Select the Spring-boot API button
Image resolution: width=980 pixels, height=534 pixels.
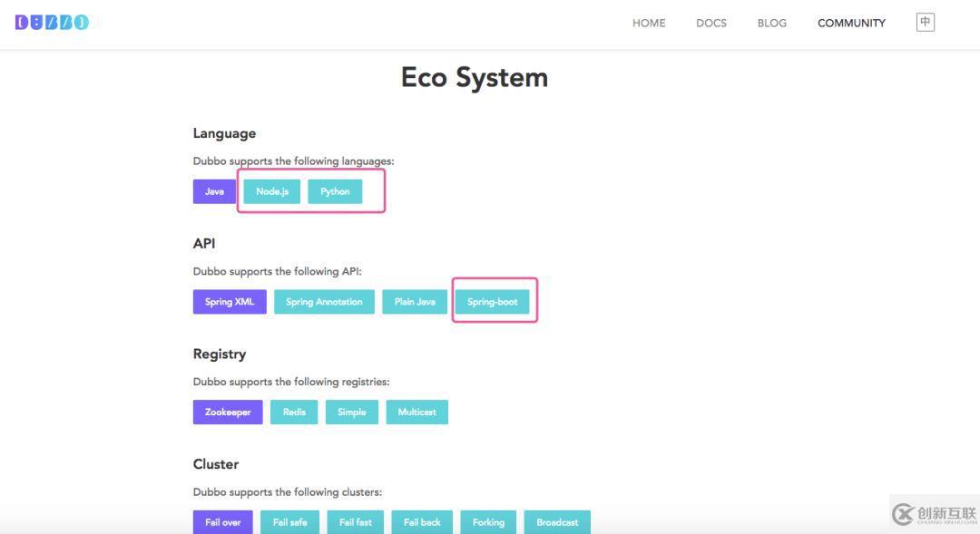493,302
